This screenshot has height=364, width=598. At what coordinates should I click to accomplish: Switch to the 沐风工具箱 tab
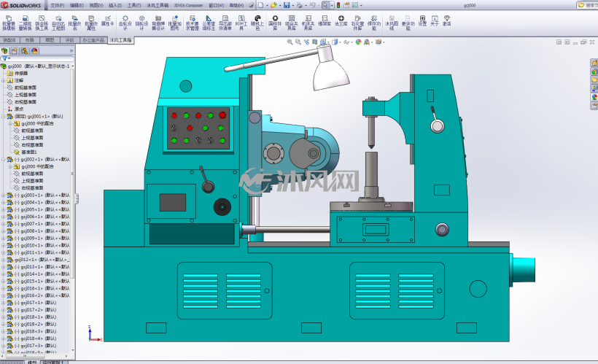[120, 40]
